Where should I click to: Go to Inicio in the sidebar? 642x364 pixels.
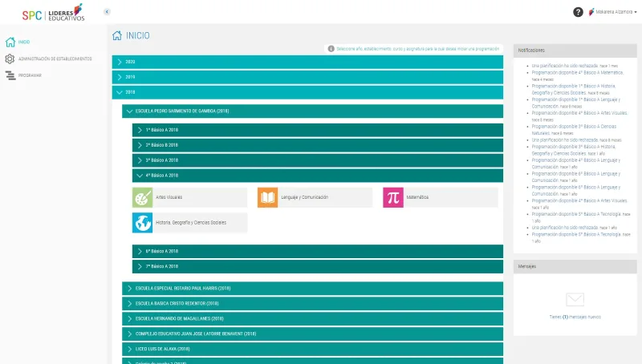[x=18, y=42]
